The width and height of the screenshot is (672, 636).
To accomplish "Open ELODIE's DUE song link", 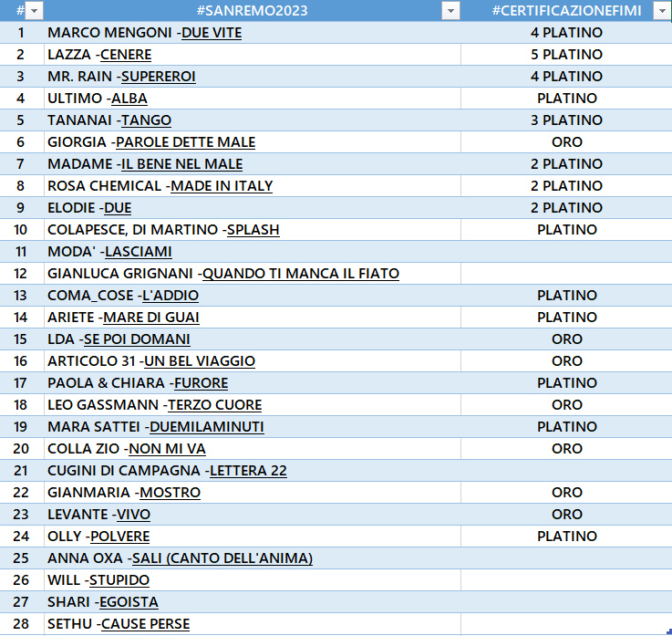I will (x=118, y=207).
